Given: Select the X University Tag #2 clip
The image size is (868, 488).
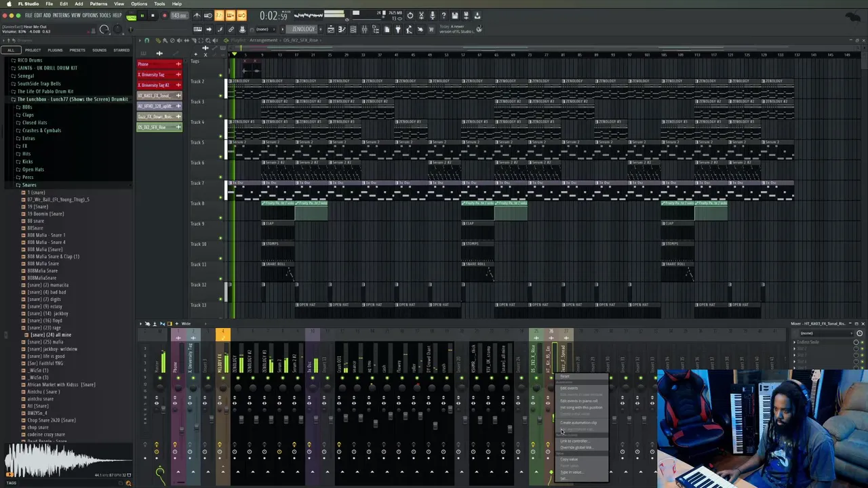Looking at the screenshot, I should tap(159, 85).
